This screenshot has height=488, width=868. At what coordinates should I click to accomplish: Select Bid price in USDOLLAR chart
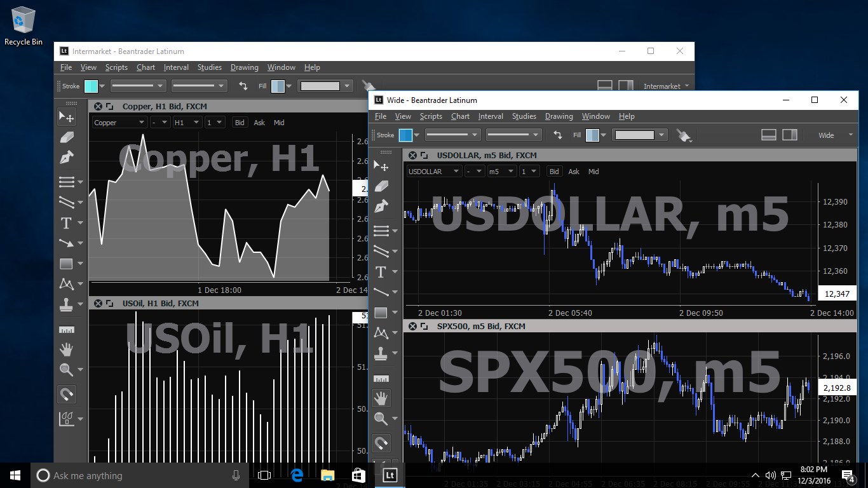tap(554, 172)
